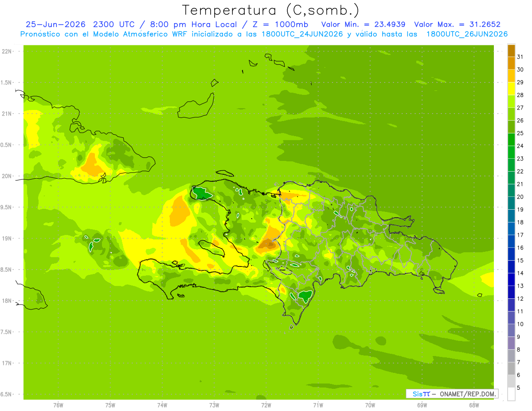Click the '17N' latitude axis label
The image size is (532, 411).
7,363
